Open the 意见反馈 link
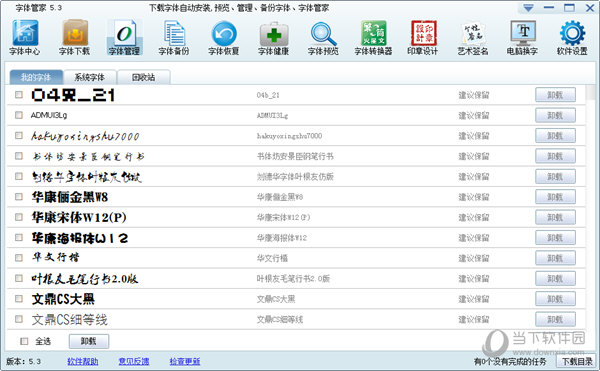 (x=134, y=361)
